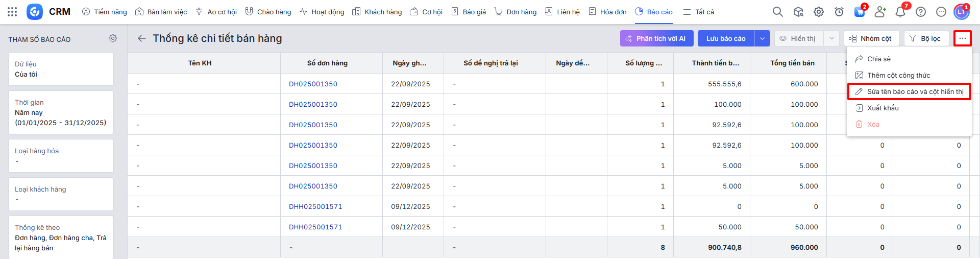Image resolution: width=980 pixels, height=259 pixels.
Task: Expand the Hiển thị dropdown arrow
Action: (831, 38)
